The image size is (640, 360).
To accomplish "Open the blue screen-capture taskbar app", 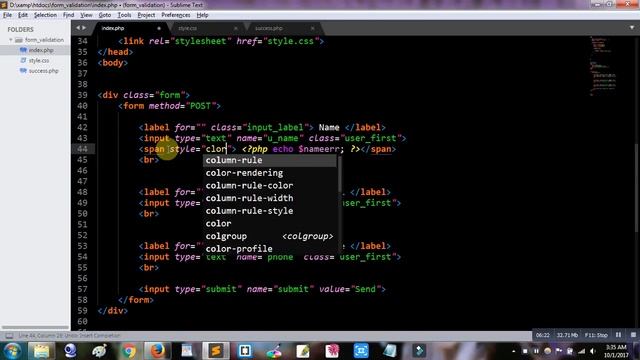I will pos(361,351).
